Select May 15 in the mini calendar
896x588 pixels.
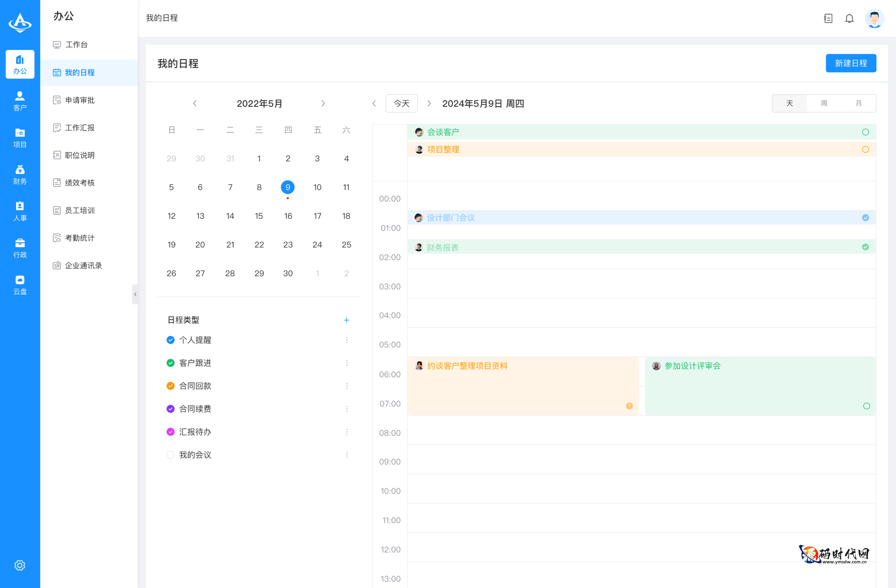259,216
